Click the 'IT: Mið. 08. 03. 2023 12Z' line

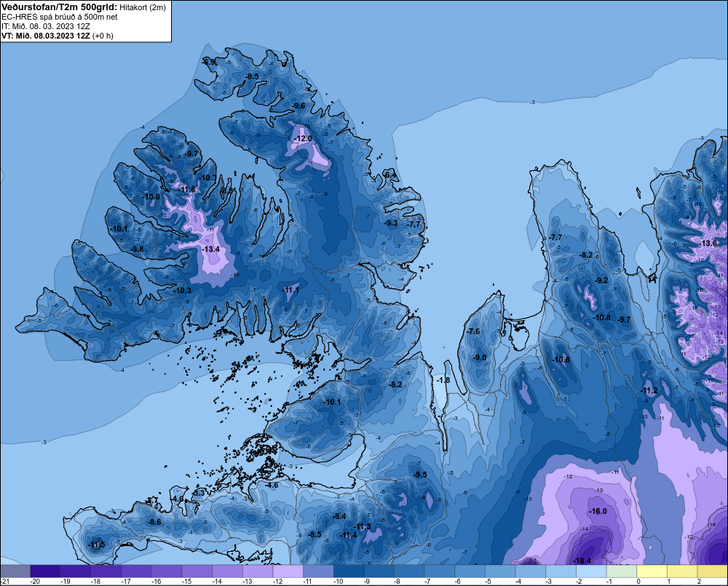point(45,26)
